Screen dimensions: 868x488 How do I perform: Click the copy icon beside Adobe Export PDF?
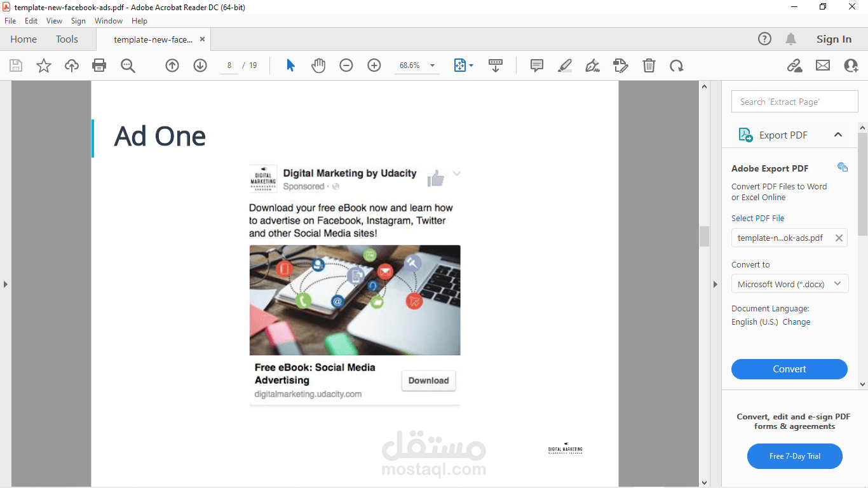pos(843,167)
